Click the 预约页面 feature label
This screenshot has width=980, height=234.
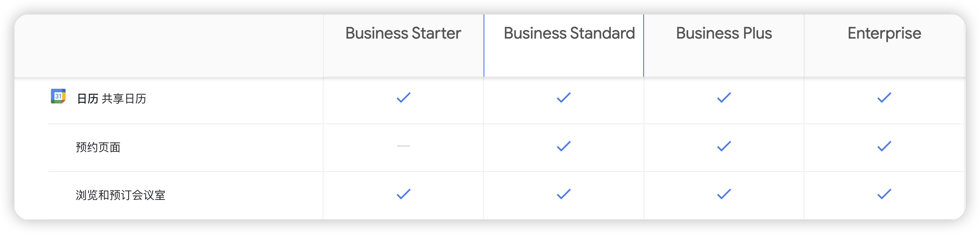[98, 147]
